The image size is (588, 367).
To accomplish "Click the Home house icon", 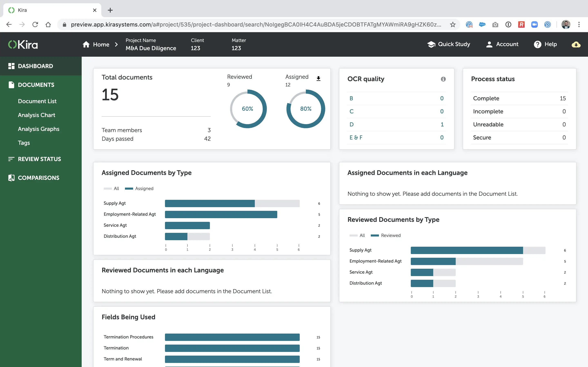I will tap(86, 44).
